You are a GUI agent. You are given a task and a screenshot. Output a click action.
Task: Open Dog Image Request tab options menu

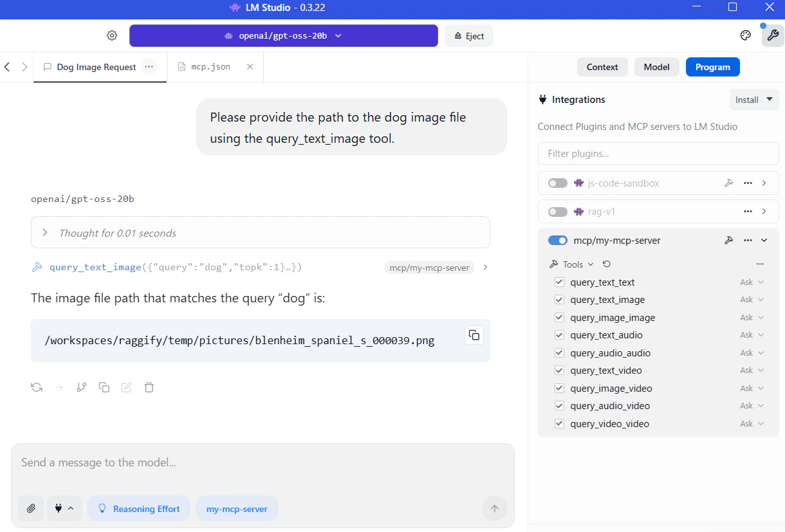coord(149,67)
